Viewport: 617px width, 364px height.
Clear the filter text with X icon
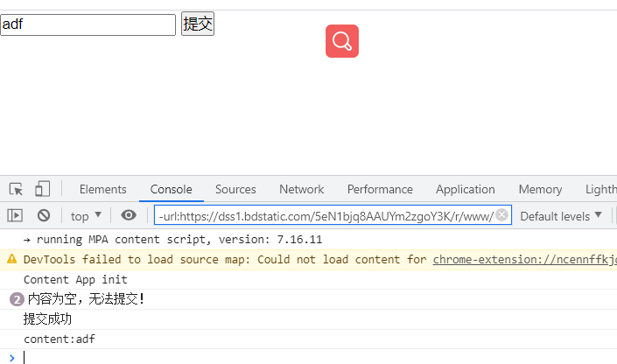point(501,215)
